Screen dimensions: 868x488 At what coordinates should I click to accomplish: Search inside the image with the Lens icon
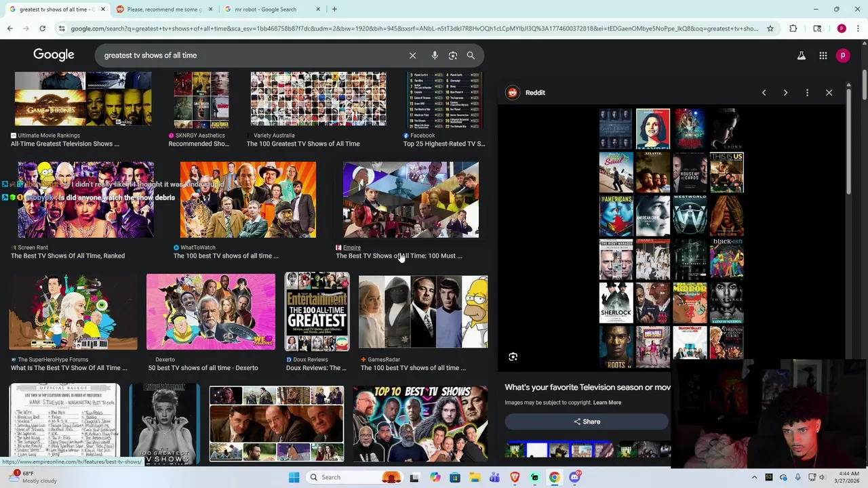tap(513, 357)
